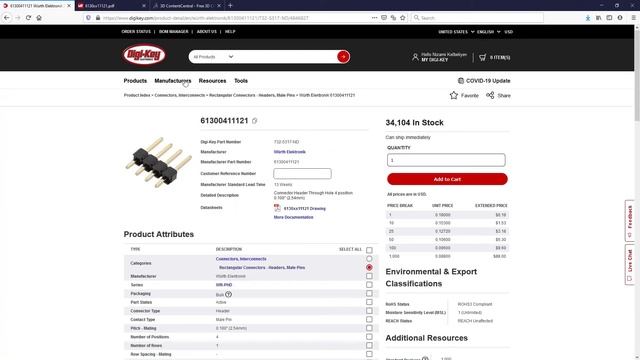Screen dimensions: 640x360
Task: Open the WR-PHD series link
Action: 224,285
